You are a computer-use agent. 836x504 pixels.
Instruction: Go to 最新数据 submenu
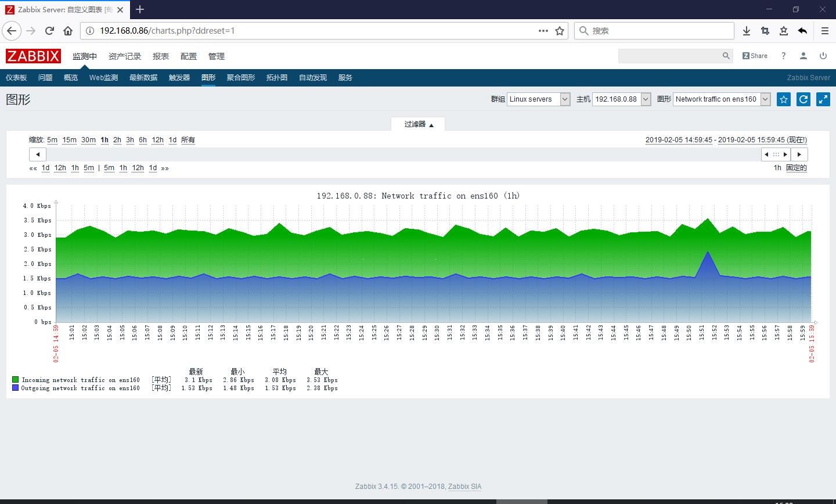[143, 78]
